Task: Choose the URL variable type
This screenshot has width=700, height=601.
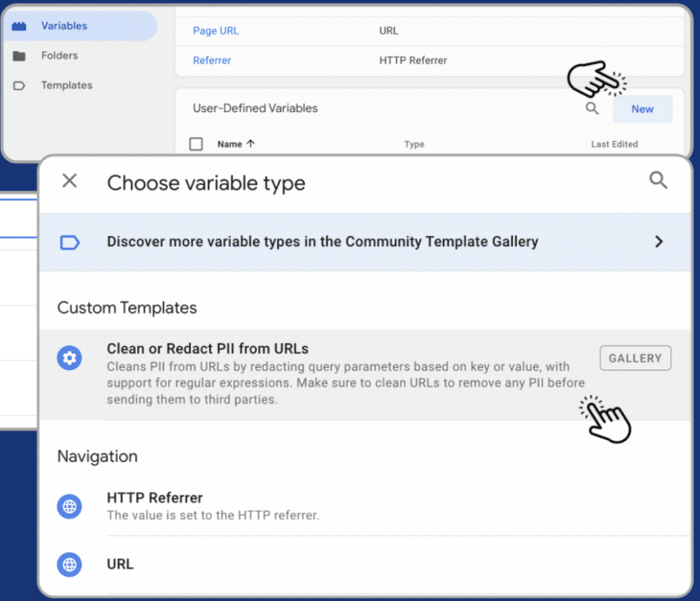Action: pyautogui.click(x=365, y=565)
